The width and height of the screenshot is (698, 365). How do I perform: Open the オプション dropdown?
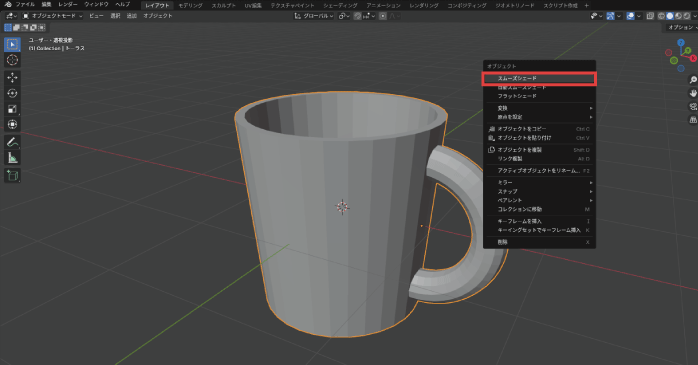tap(681, 28)
